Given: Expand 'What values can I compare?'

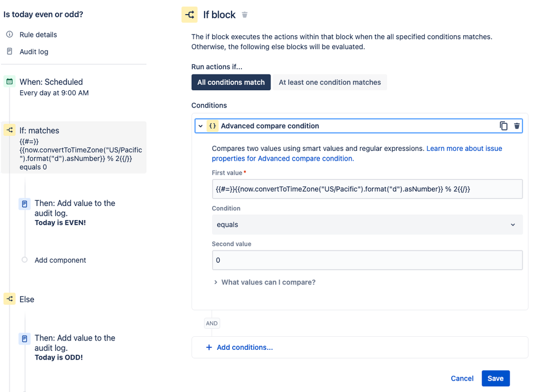Looking at the screenshot, I should tap(268, 282).
